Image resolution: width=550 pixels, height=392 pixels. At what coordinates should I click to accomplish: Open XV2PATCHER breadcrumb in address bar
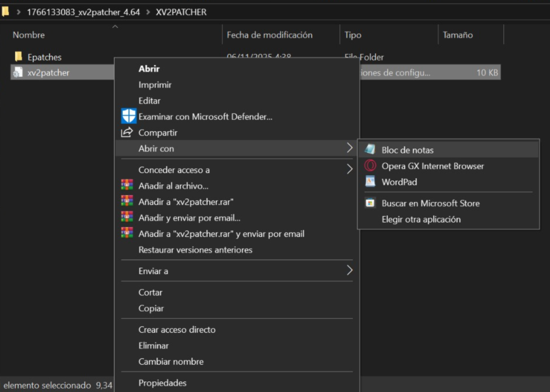[x=181, y=12]
